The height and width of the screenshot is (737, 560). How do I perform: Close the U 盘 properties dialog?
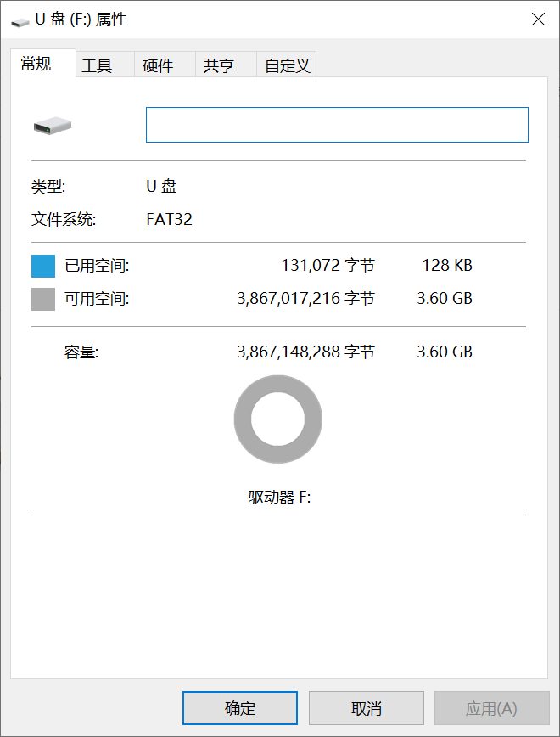538,20
